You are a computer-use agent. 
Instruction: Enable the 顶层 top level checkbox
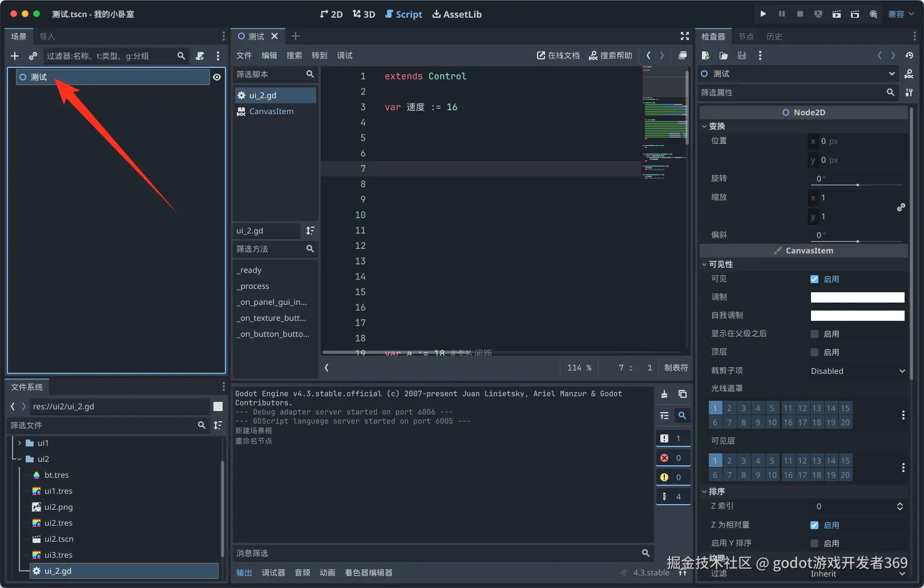point(814,352)
